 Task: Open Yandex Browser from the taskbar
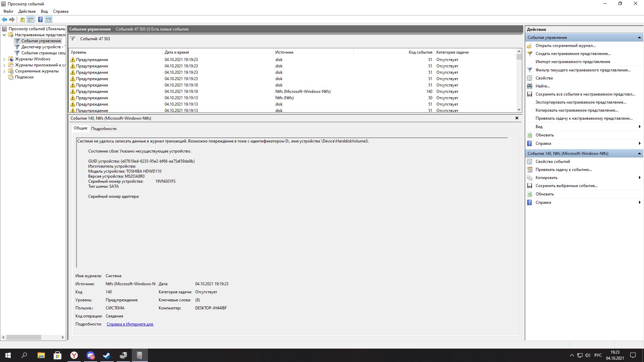coord(74,355)
